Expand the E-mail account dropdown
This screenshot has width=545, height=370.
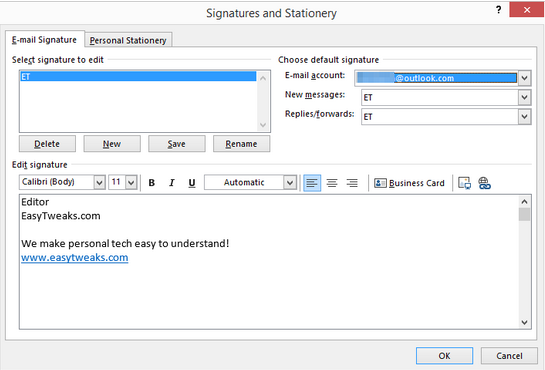[524, 78]
